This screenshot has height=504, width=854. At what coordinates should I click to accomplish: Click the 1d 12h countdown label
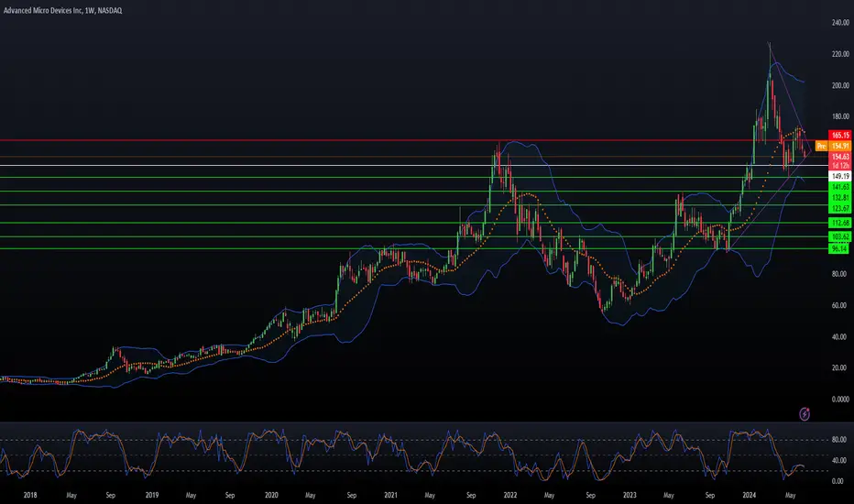point(840,166)
